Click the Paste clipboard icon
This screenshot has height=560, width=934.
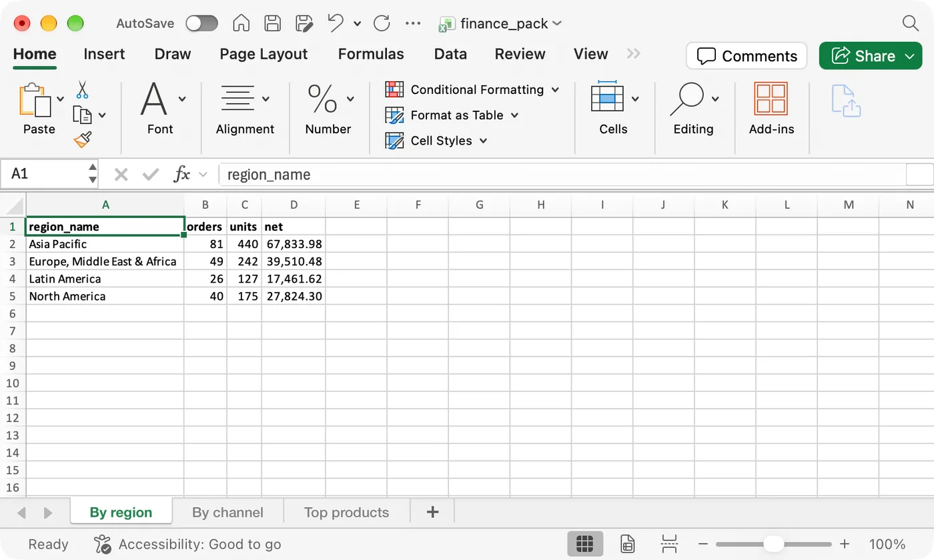[36, 100]
